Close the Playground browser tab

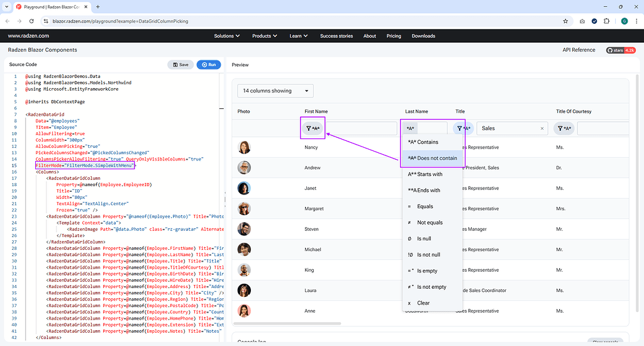coord(86,7)
